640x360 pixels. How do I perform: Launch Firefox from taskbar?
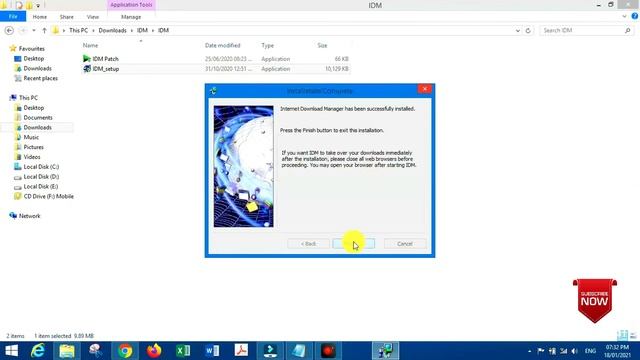click(154, 351)
